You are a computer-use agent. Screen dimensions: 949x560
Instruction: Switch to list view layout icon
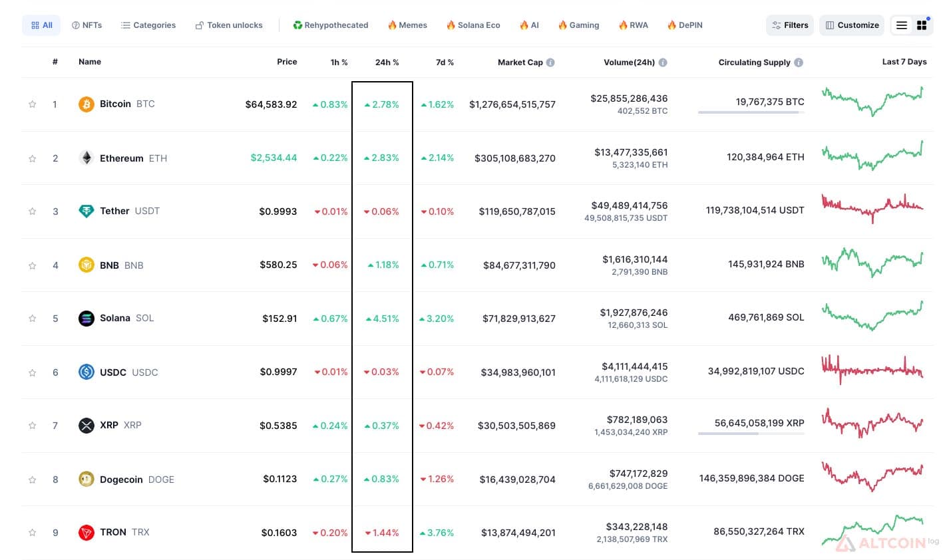tap(902, 25)
